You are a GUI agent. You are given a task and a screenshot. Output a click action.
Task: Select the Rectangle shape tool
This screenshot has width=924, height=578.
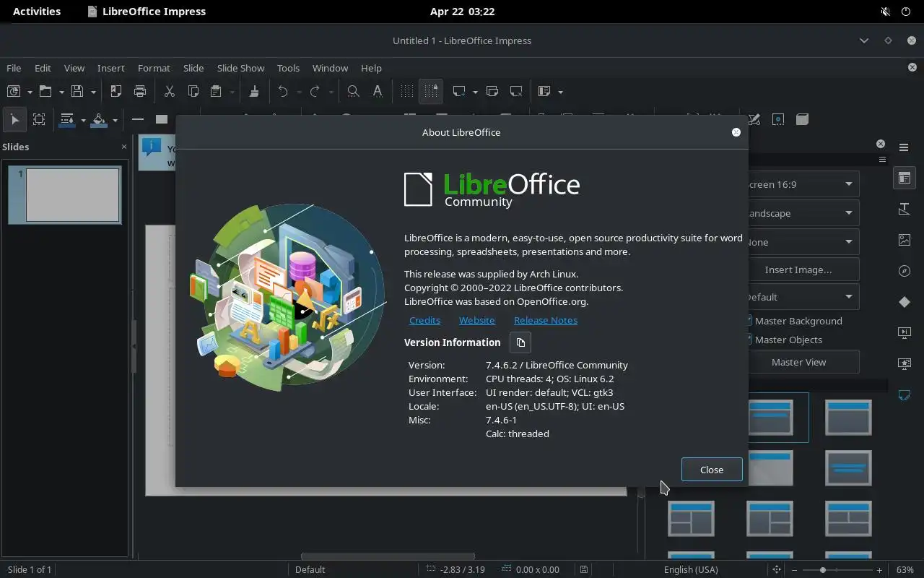click(162, 119)
